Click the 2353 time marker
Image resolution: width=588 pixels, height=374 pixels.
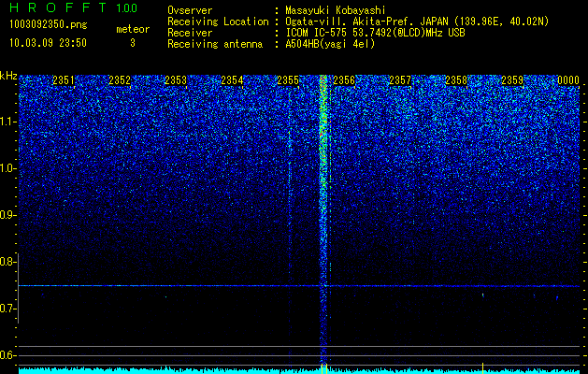(176, 80)
